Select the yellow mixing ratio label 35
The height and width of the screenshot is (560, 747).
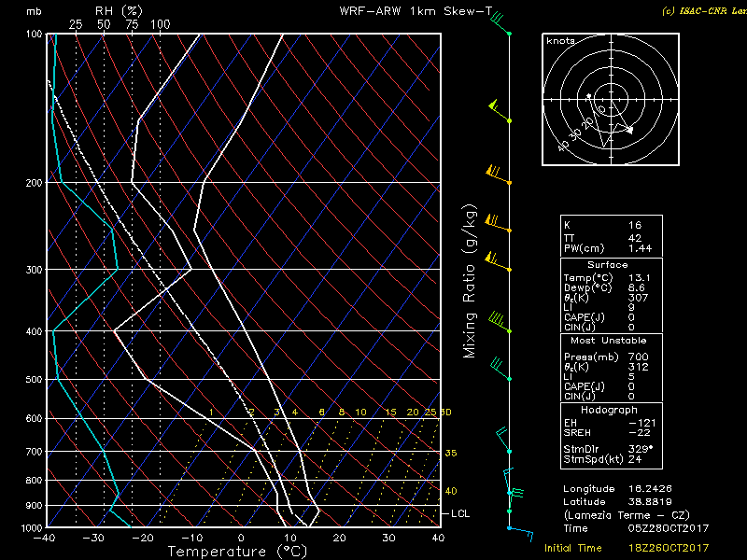[x=451, y=453]
